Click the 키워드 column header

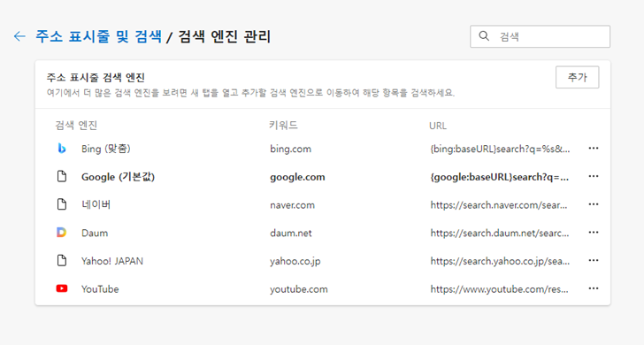coord(283,126)
